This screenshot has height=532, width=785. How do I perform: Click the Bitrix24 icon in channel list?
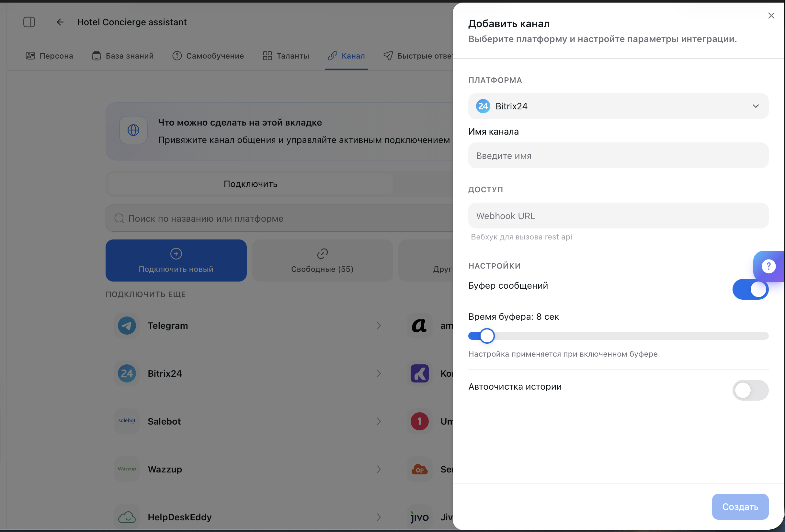[127, 374]
